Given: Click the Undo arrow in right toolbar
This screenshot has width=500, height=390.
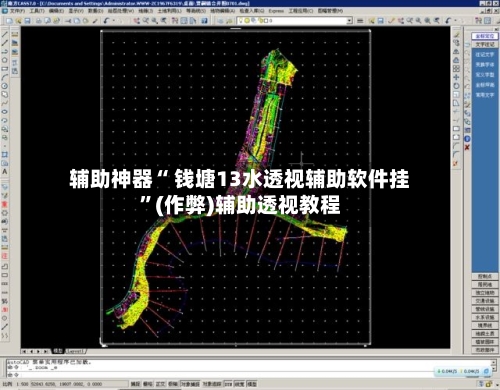Looking at the screenshot, I should 448,21.
